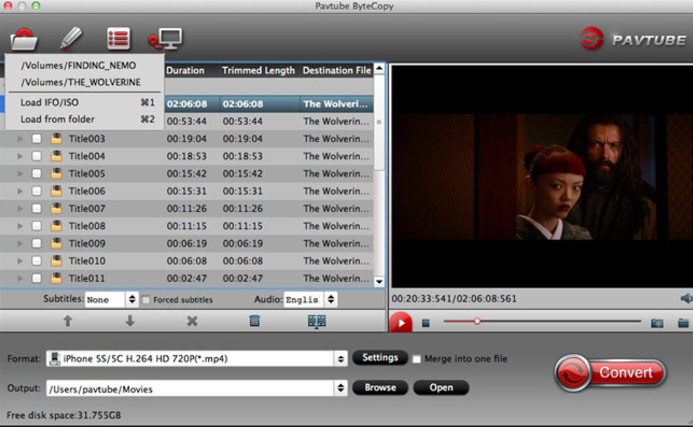Open snapshot folder icon
The height and width of the screenshot is (427, 693).
tap(683, 323)
